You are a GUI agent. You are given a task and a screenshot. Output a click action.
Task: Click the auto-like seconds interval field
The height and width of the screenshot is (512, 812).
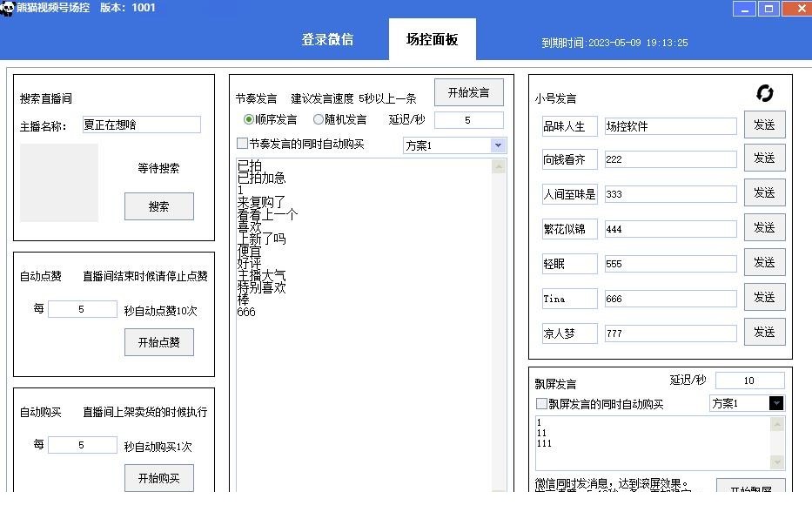click(x=83, y=309)
